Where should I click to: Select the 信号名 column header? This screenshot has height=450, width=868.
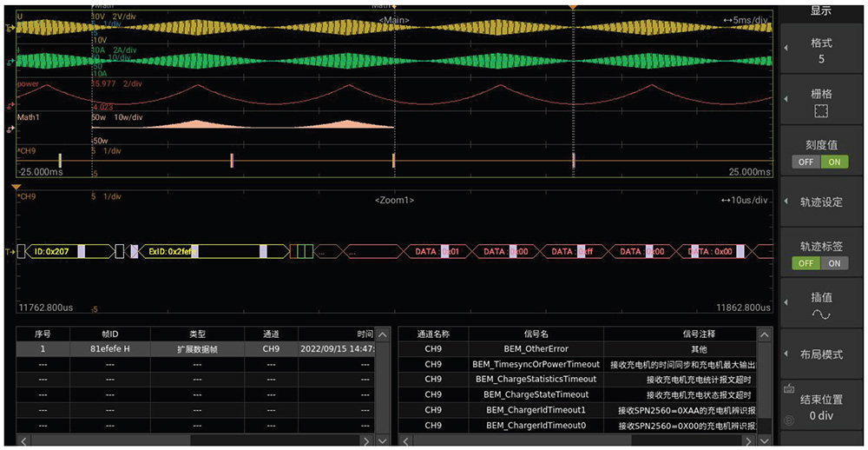click(536, 334)
